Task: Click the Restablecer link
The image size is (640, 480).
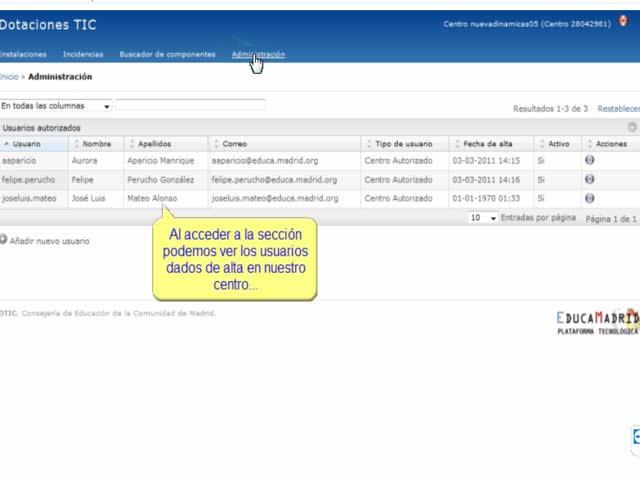Action: point(618,109)
